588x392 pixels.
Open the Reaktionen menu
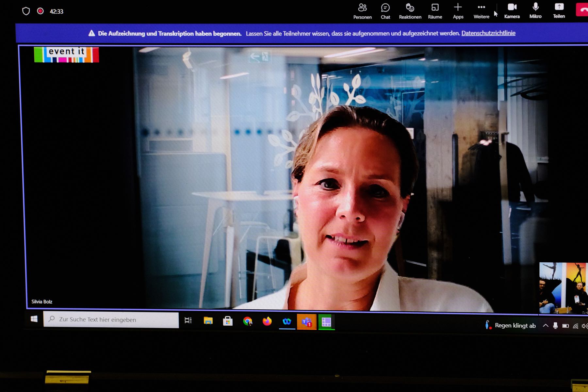(410, 11)
